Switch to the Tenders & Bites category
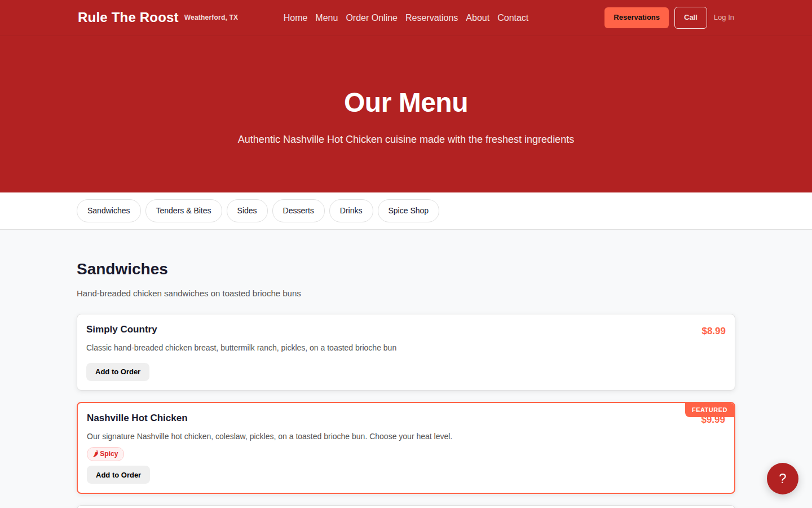The height and width of the screenshot is (508, 812). pos(183,211)
